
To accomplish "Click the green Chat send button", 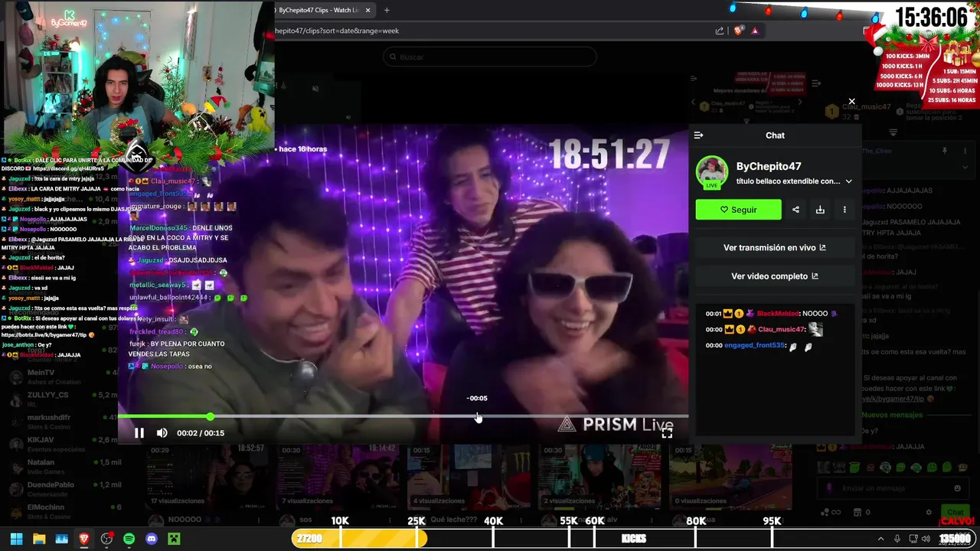I will coord(955,513).
